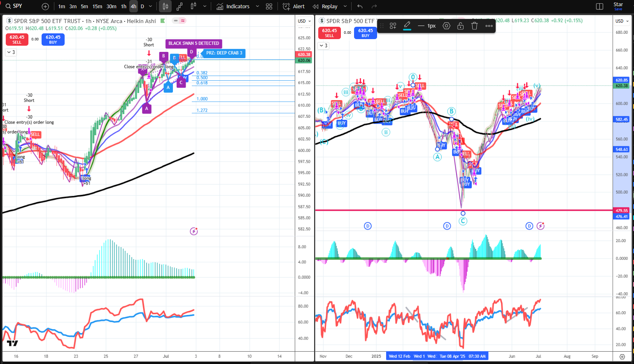Click the BLACK SWAN 5 DETECTED label

[x=194, y=43]
